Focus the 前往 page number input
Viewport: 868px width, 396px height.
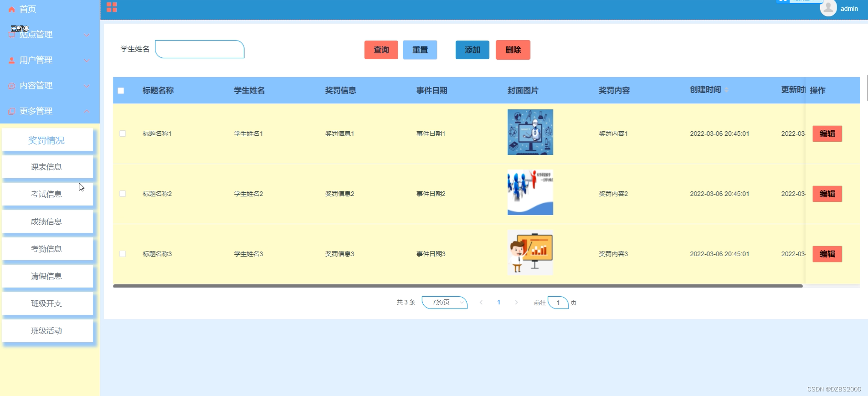558,303
